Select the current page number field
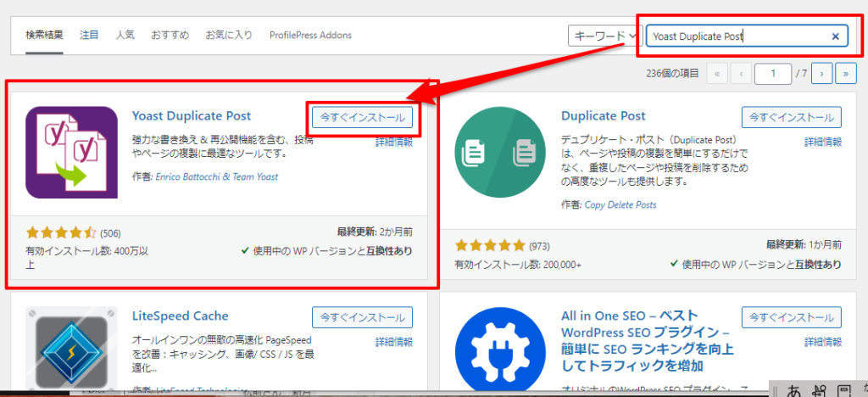This screenshot has width=868, height=397. 773,73
